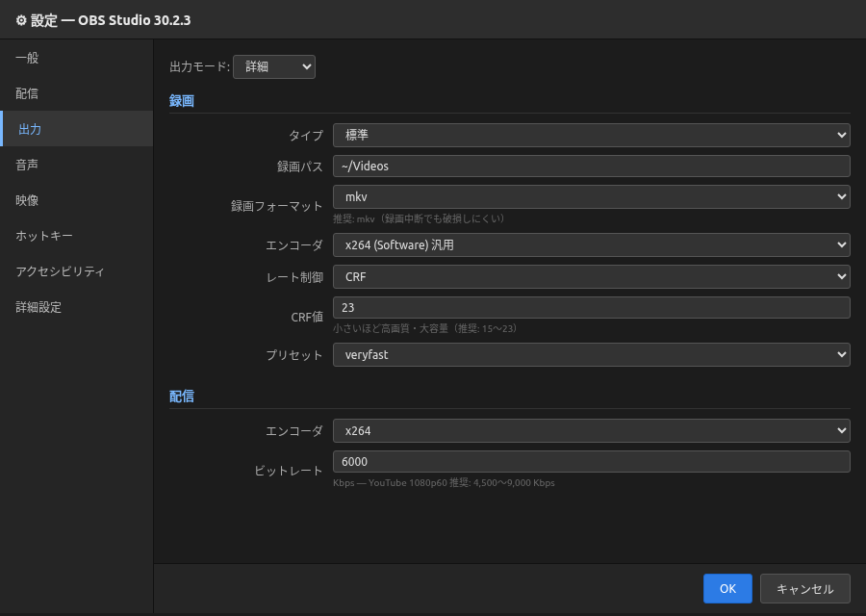Image resolution: width=866 pixels, height=616 pixels.
Task: Click the キャンセル button
Action: [x=804, y=588]
